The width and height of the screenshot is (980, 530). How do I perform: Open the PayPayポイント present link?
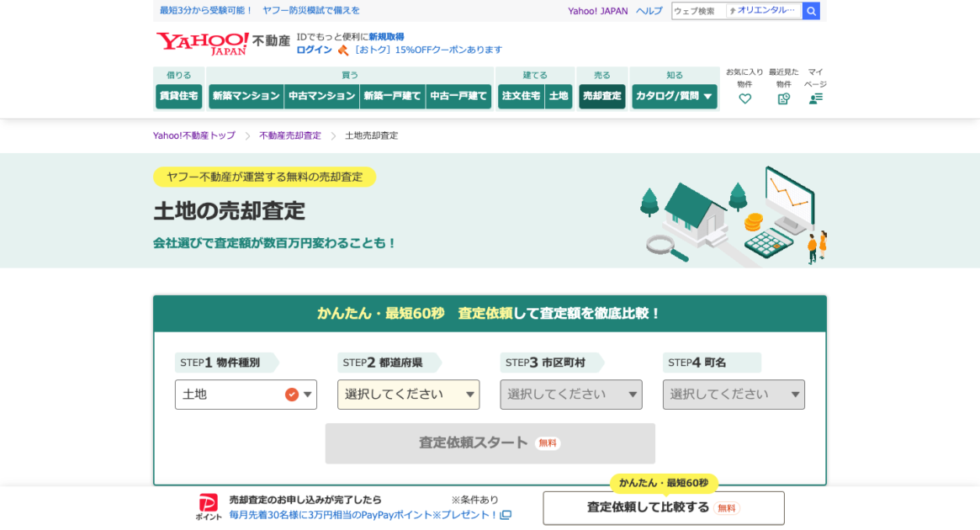click(363, 515)
